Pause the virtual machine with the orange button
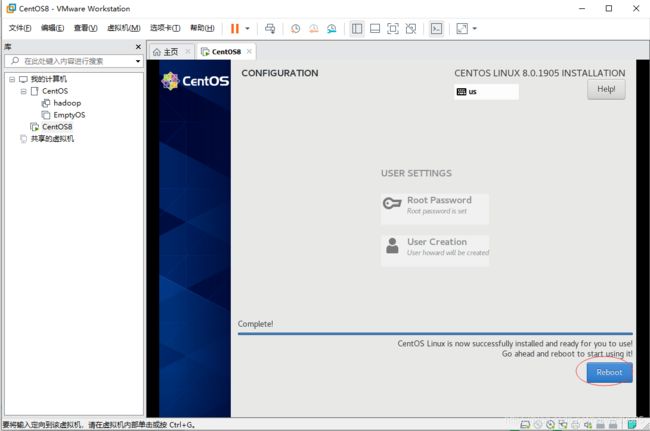 [x=235, y=29]
